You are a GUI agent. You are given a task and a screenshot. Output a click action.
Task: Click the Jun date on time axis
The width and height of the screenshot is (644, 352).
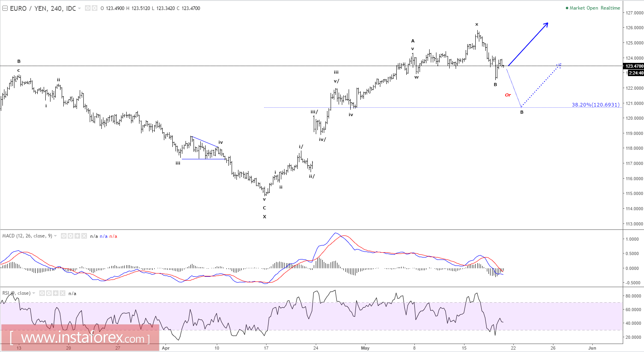tap(592, 348)
